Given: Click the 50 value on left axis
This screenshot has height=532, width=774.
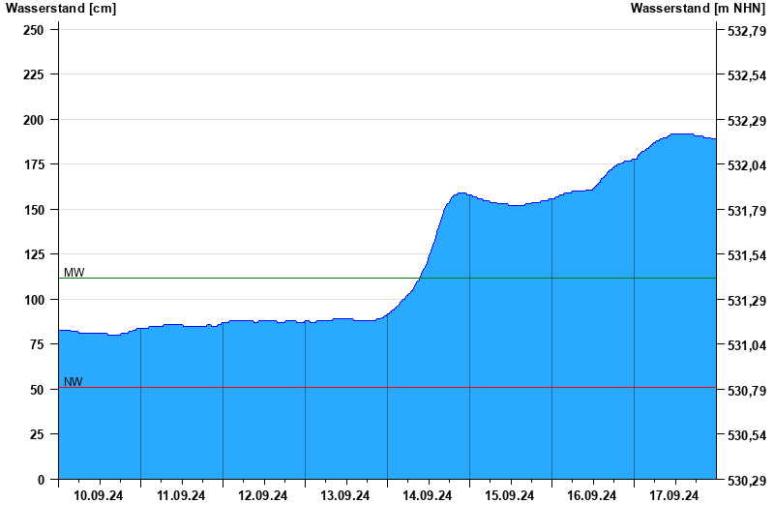Looking at the screenshot, I should [x=37, y=390].
